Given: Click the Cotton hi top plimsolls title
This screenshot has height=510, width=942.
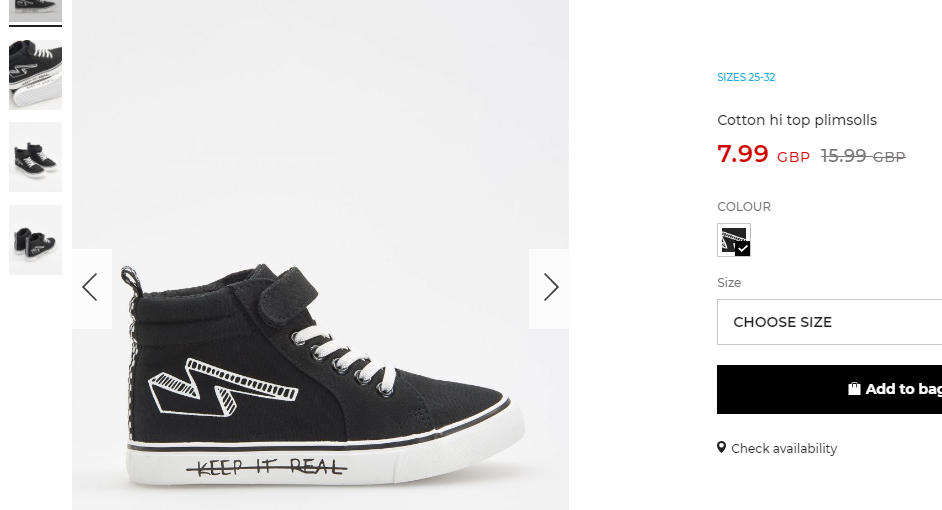Looking at the screenshot, I should click(x=797, y=120).
